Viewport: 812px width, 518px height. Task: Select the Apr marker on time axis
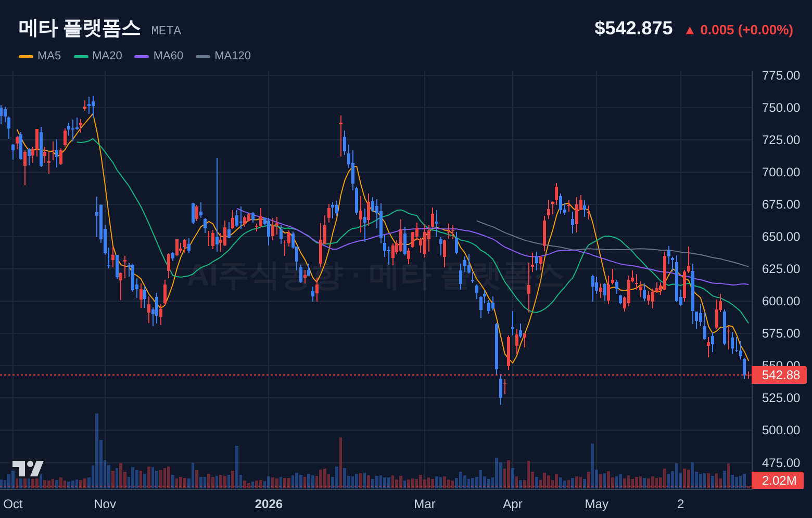[513, 504]
